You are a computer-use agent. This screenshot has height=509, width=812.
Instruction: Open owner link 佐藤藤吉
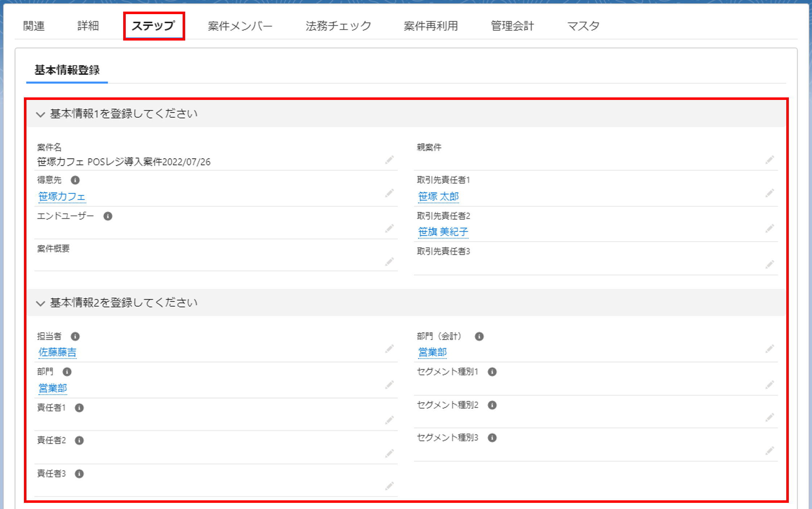(x=57, y=352)
